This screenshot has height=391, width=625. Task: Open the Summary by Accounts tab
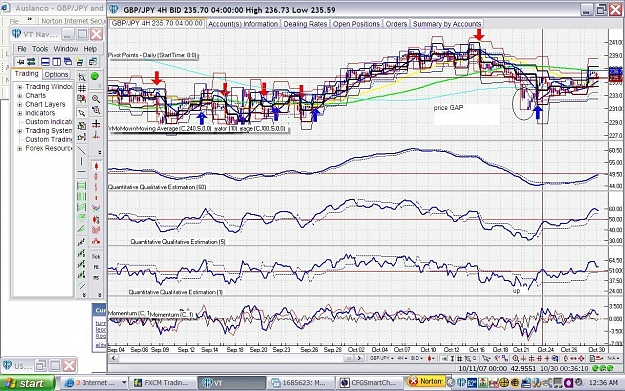tap(447, 24)
